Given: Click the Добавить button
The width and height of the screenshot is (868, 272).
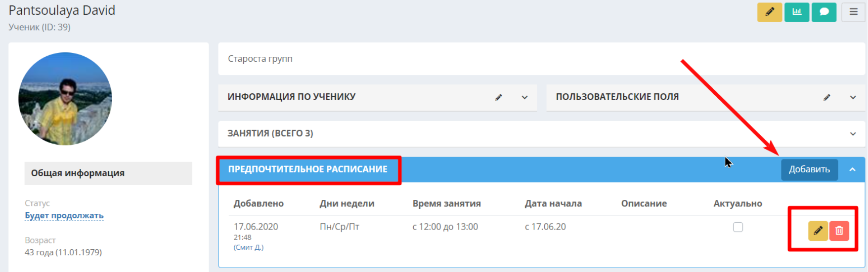Looking at the screenshot, I should [809, 169].
